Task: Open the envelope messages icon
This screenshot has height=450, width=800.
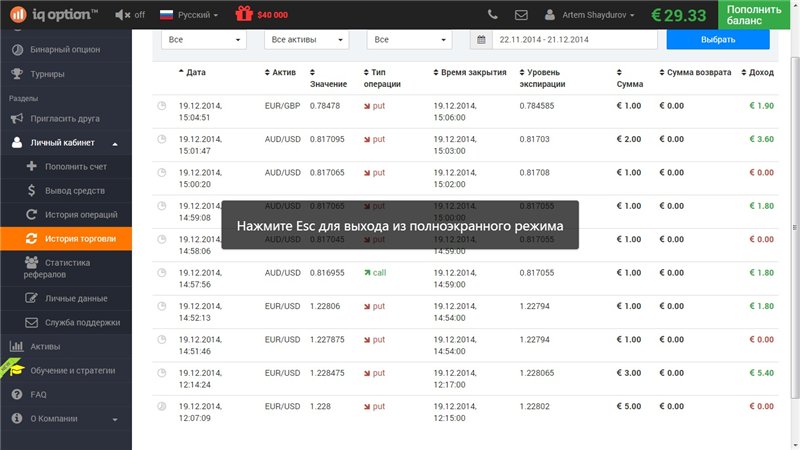Action: (x=521, y=15)
